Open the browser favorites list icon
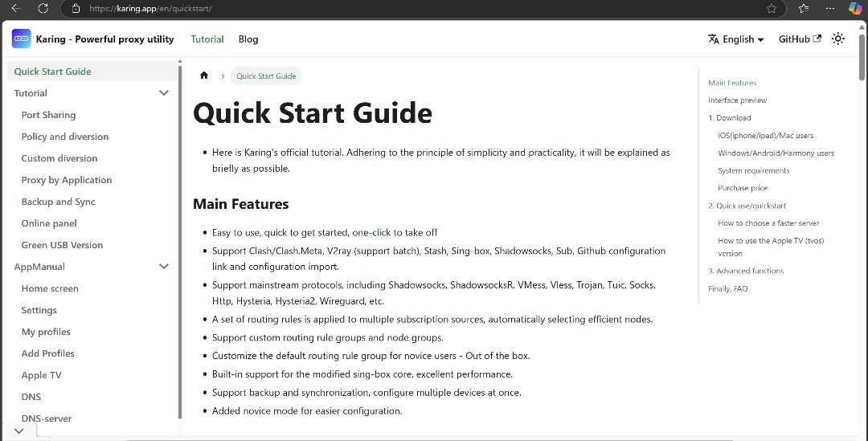The image size is (868, 441). [804, 8]
